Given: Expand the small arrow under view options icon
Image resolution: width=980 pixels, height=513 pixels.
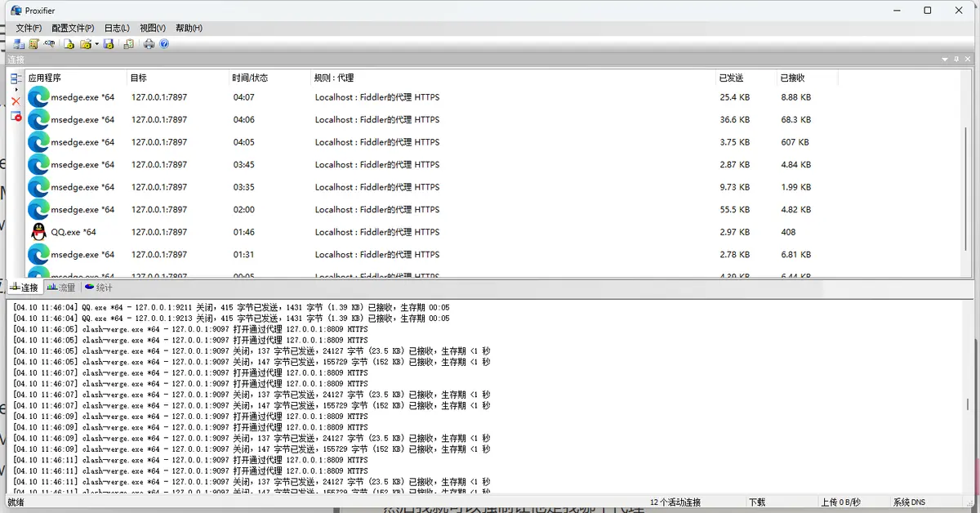Looking at the screenshot, I should pyautogui.click(x=16, y=90).
